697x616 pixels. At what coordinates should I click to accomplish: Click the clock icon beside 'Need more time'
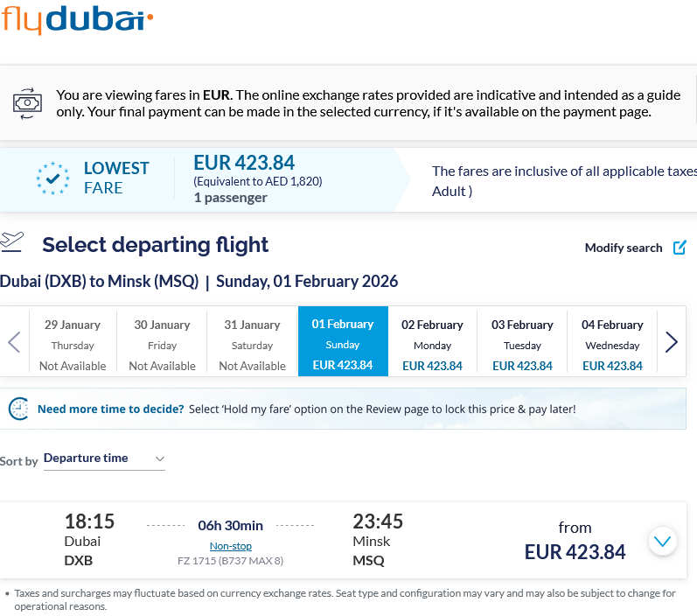pyautogui.click(x=18, y=409)
